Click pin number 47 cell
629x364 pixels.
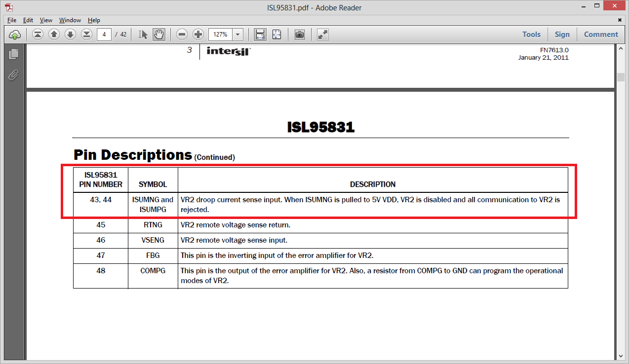pos(101,255)
